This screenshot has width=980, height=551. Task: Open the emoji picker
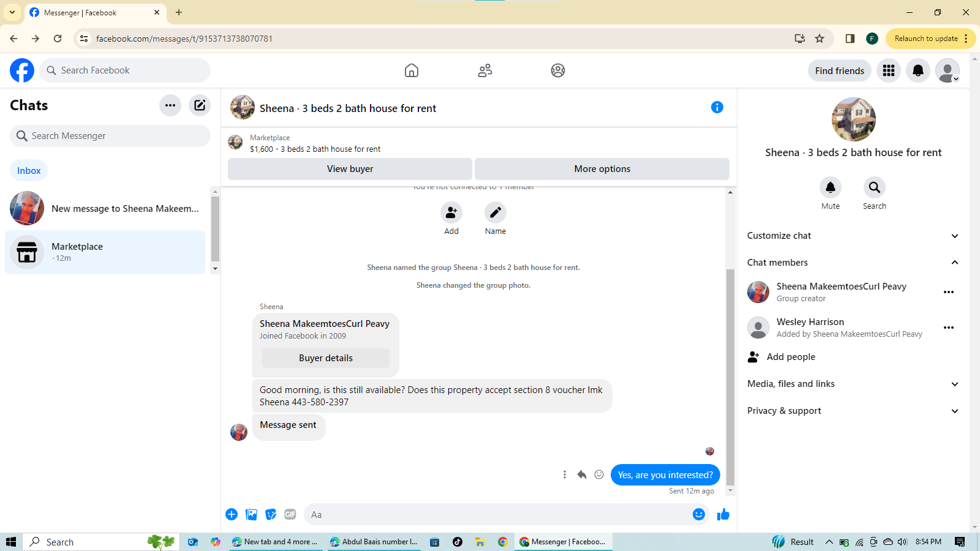click(699, 514)
